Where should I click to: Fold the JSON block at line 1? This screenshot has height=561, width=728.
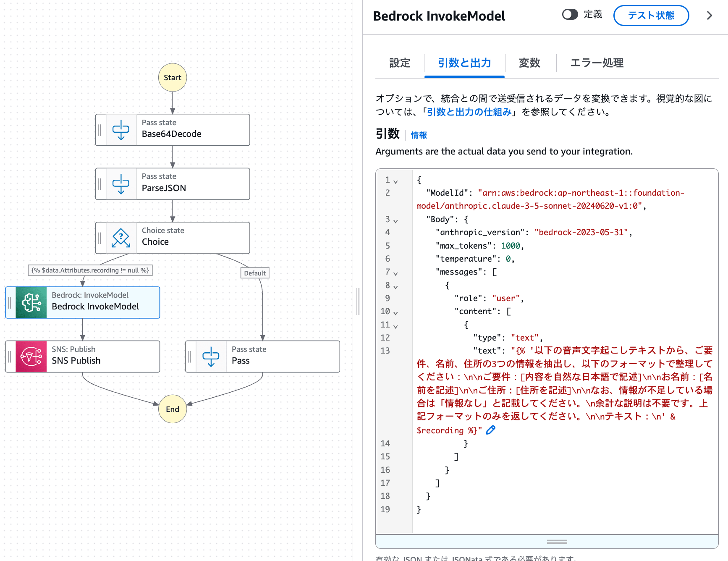pyautogui.click(x=395, y=181)
